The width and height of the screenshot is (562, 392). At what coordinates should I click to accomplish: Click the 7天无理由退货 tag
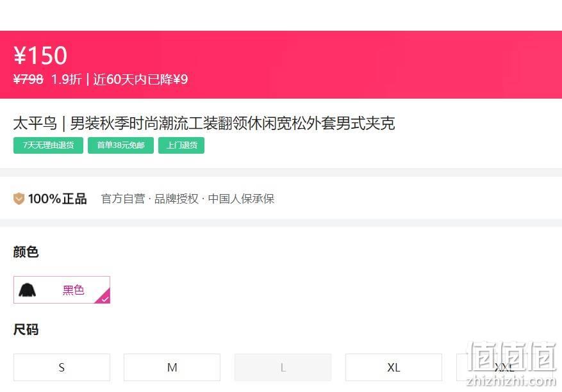tap(49, 145)
